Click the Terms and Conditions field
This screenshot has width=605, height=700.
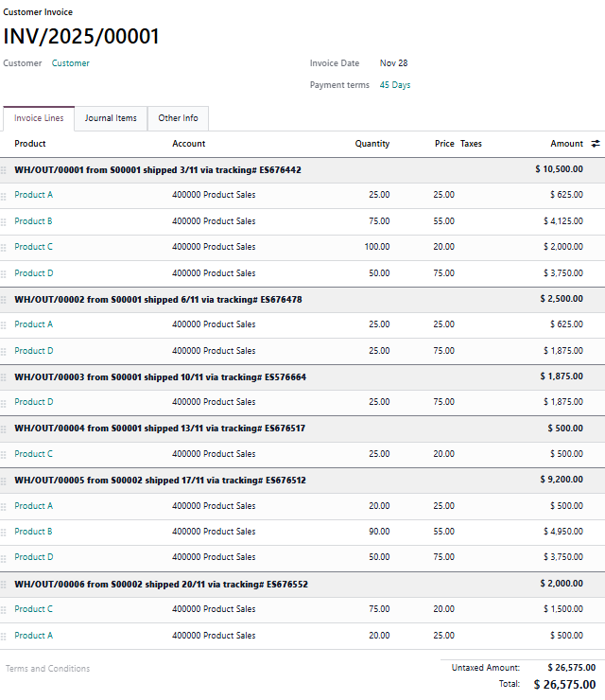[48, 669]
